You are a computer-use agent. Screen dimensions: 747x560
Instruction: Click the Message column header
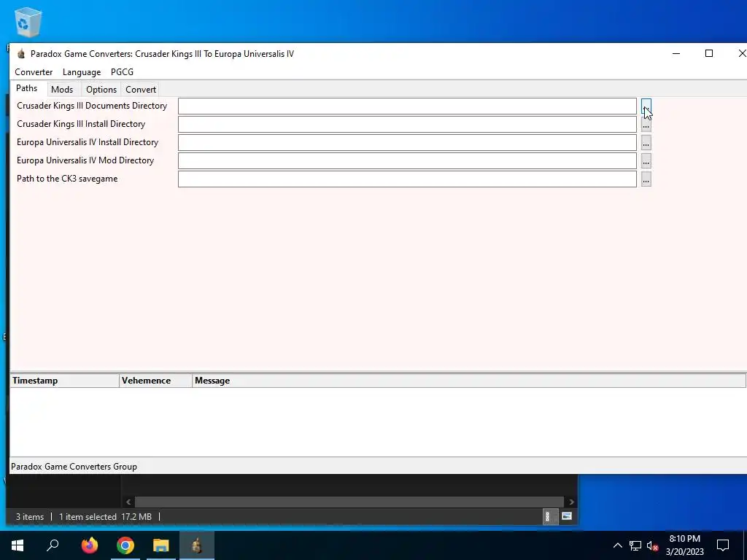[469, 381]
